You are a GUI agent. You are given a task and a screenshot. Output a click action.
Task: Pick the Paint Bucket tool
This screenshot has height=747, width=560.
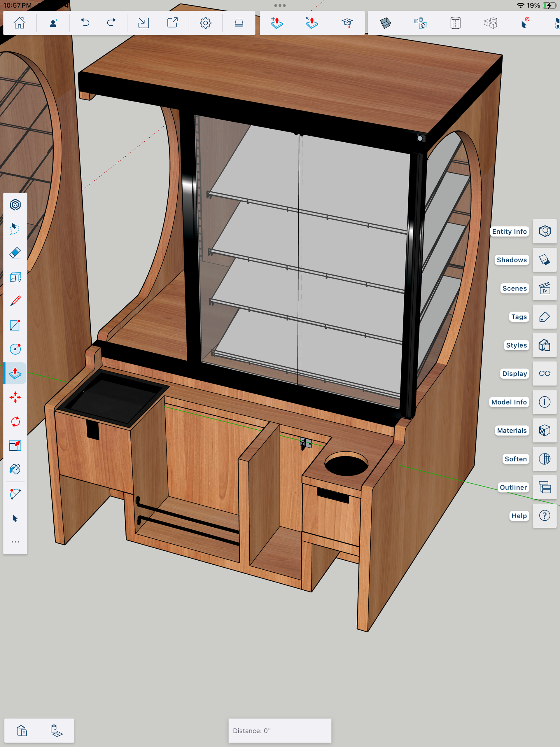(x=15, y=469)
